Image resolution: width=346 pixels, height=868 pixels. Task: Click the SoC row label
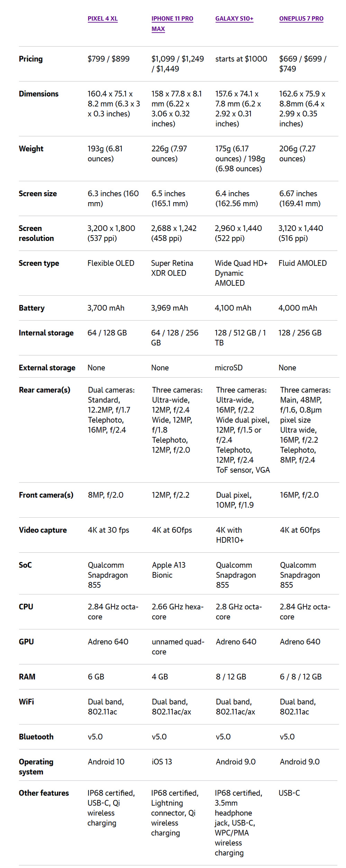pyautogui.click(x=25, y=565)
